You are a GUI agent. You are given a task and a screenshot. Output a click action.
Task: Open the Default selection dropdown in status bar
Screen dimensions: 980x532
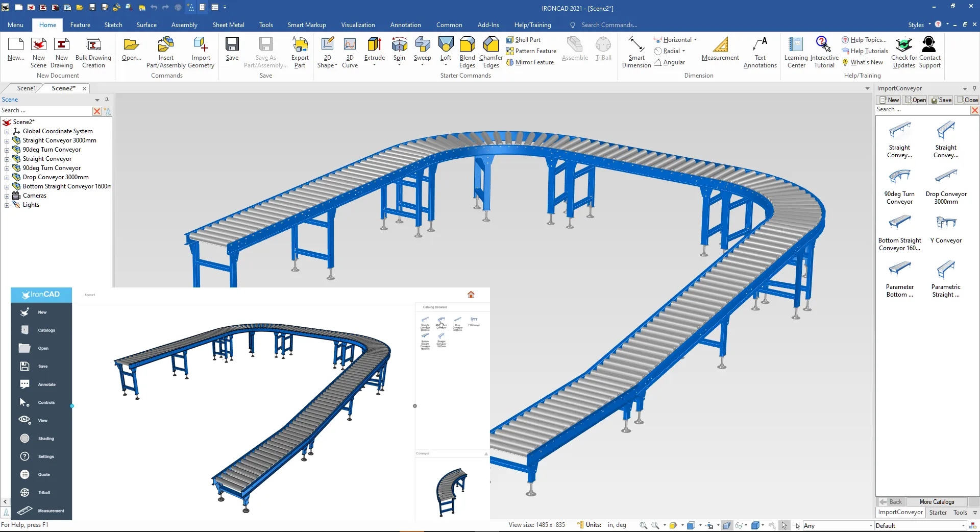pyautogui.click(x=963, y=526)
